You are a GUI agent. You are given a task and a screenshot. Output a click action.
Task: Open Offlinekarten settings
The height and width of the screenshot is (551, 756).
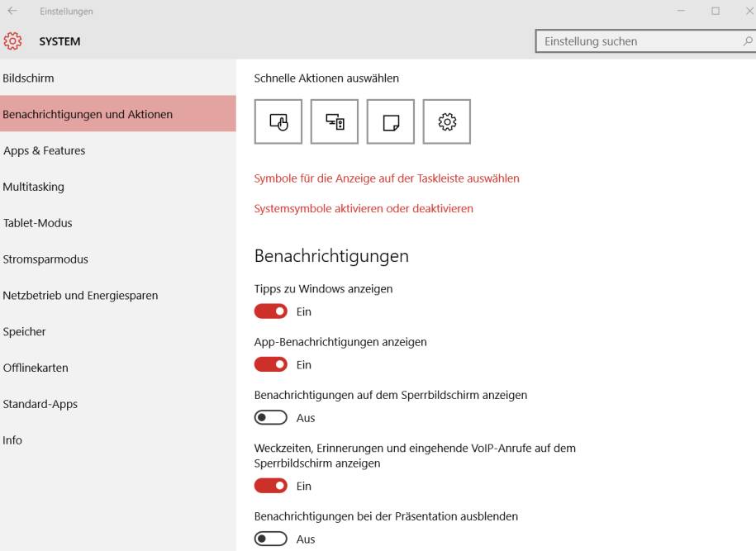[118, 368]
